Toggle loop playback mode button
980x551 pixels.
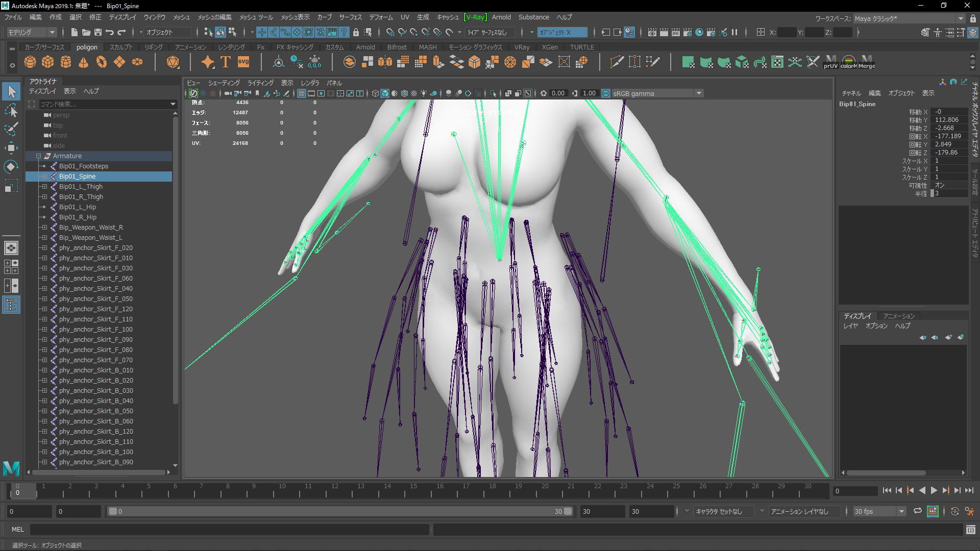[917, 511]
